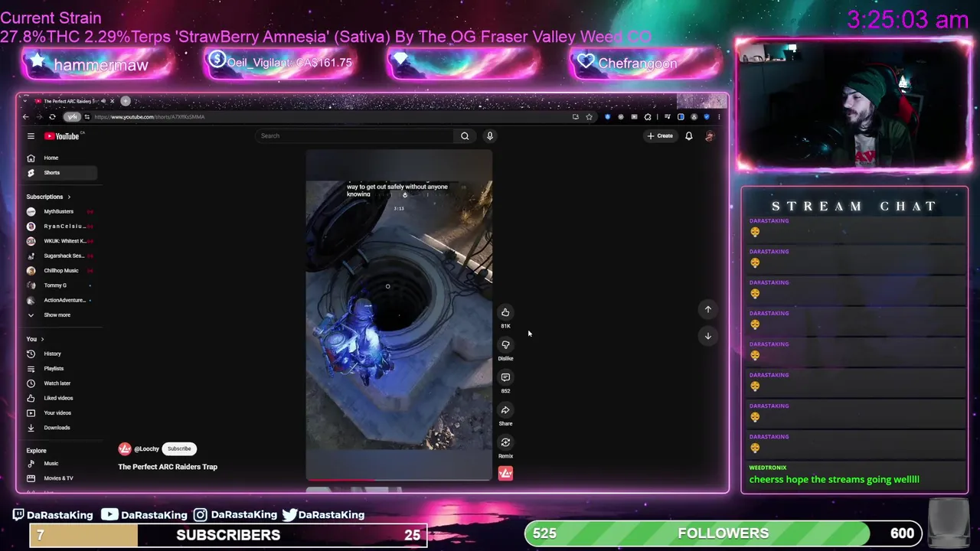Click the short video player
This screenshot has height=551, width=980.
coord(399,315)
